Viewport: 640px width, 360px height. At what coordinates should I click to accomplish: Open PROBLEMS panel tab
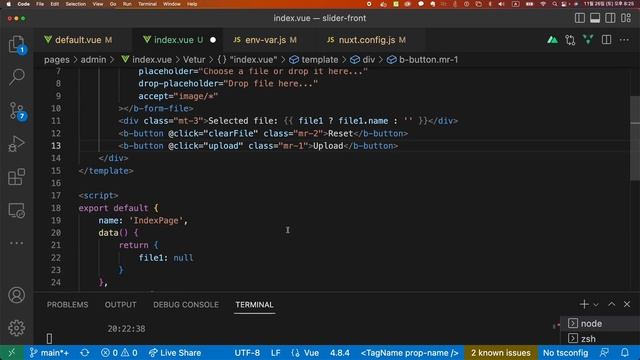(67, 305)
